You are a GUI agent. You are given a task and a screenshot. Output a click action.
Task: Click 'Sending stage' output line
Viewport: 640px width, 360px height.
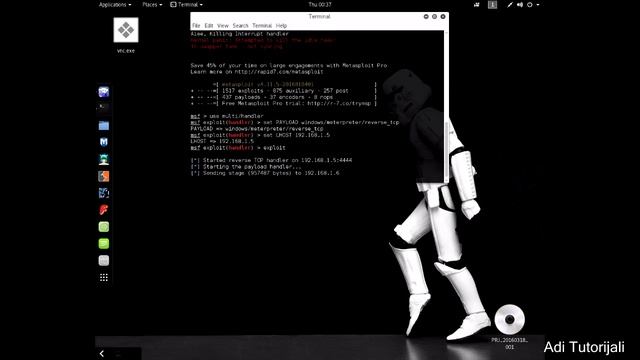(265, 173)
